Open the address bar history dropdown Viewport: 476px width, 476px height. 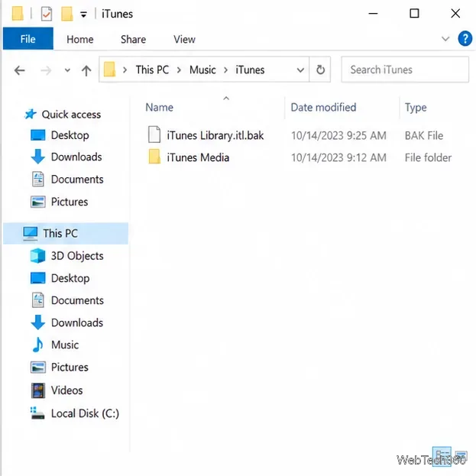point(300,70)
